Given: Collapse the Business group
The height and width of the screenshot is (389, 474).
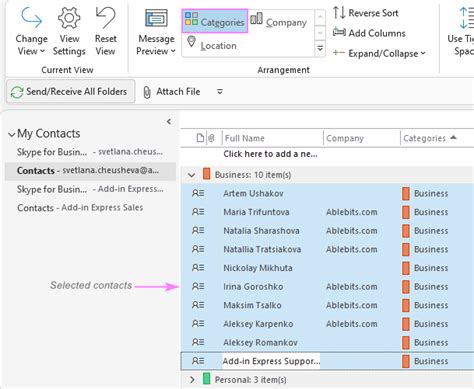Looking at the screenshot, I should pyautogui.click(x=191, y=175).
